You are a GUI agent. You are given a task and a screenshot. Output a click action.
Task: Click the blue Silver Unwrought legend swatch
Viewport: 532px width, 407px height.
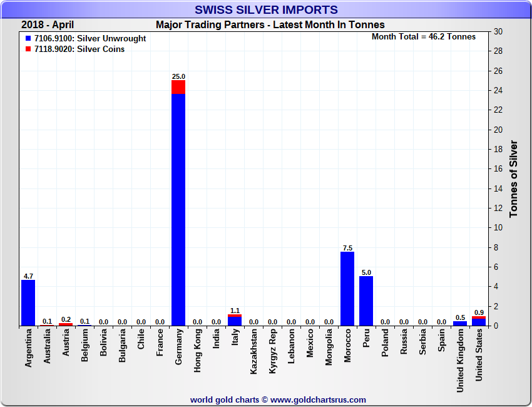29,39
